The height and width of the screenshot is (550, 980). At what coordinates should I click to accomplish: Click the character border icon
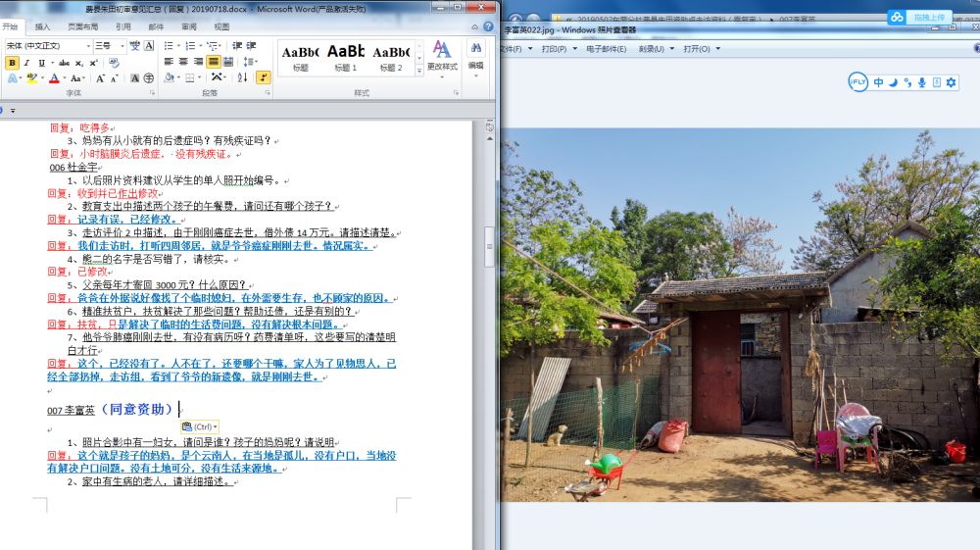coord(149,46)
